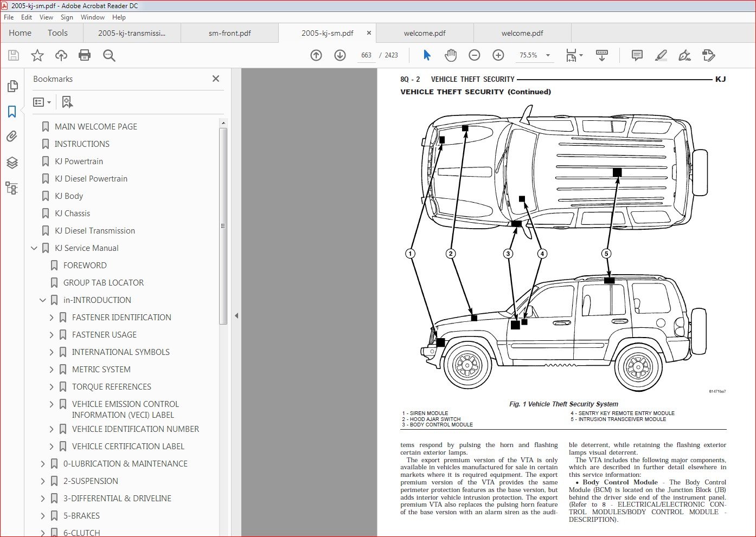Switch to the 2005-kj-transmissi... tab
This screenshot has height=537, width=756.
click(x=132, y=33)
